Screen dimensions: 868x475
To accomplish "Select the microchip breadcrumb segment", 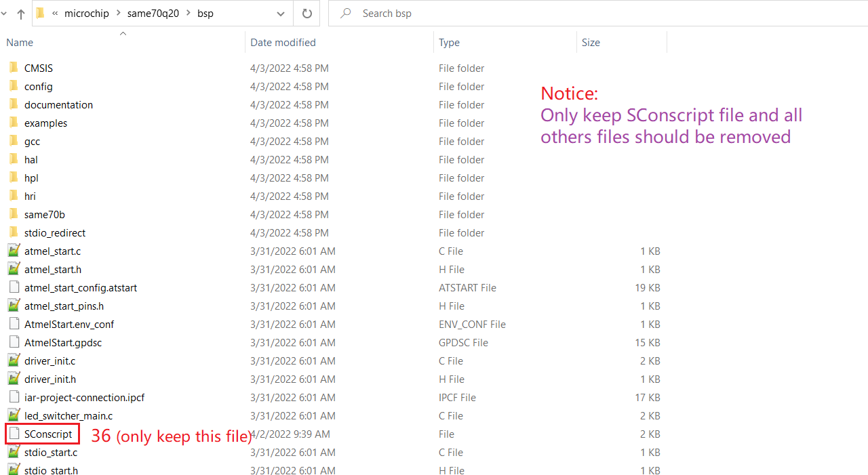I will (x=86, y=14).
